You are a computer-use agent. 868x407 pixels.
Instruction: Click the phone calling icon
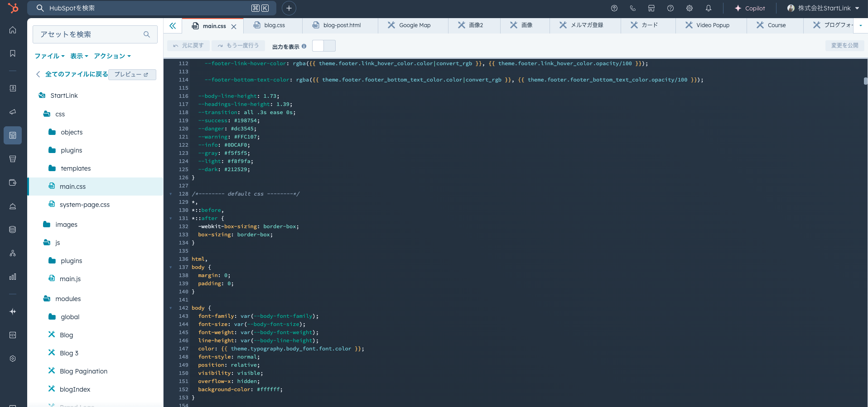pyautogui.click(x=633, y=8)
